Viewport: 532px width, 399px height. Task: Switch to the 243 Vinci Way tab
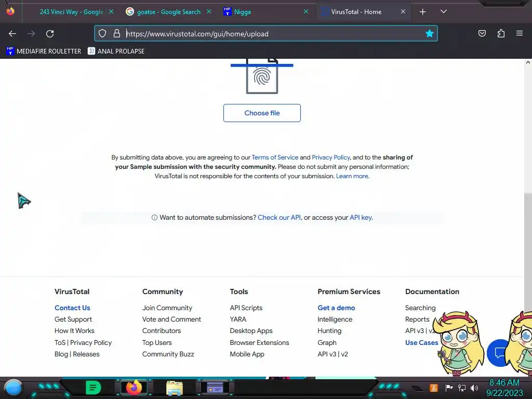pyautogui.click(x=71, y=12)
